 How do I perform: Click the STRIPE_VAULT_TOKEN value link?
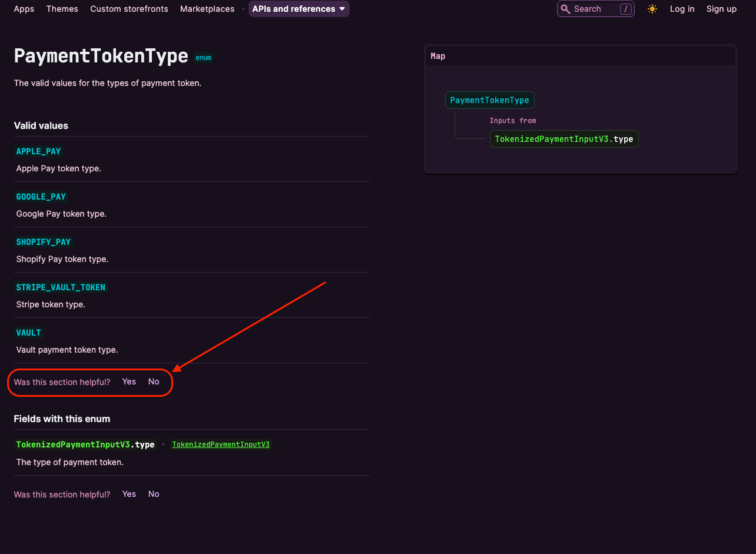pyautogui.click(x=61, y=287)
